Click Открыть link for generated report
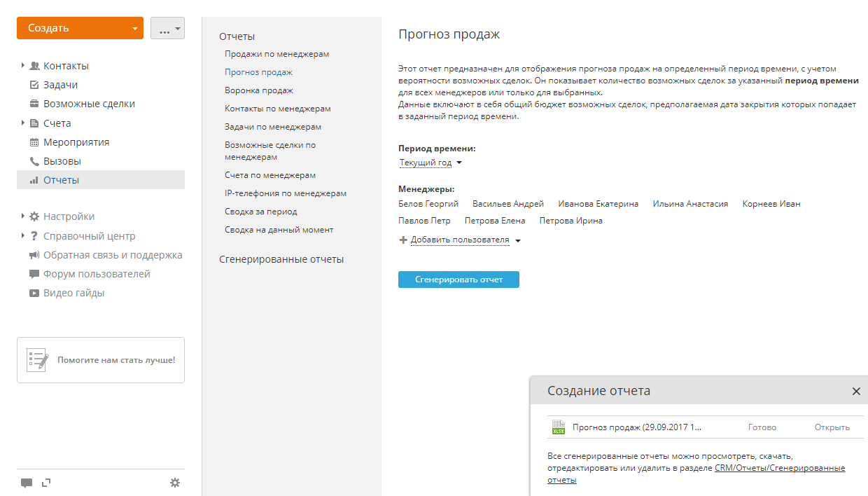The image size is (868, 496). 832,427
